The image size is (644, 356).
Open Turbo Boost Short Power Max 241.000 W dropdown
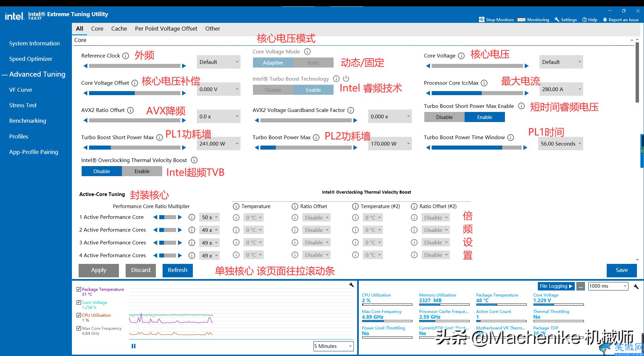219,144
